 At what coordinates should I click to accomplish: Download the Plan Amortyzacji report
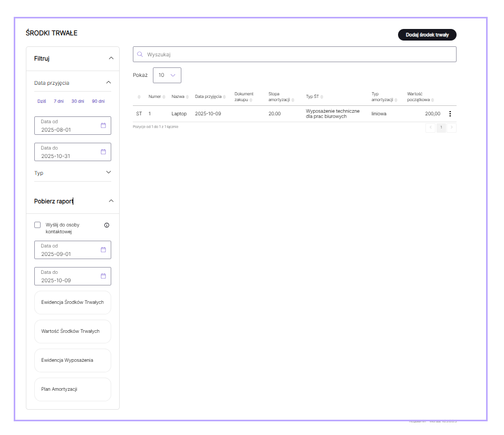pyautogui.click(x=73, y=389)
